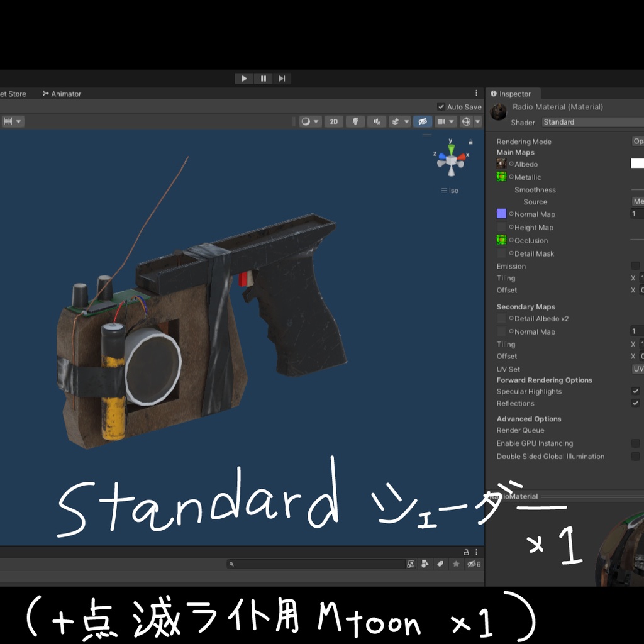
Task: Click the white Albedo color swatch
Action: (637, 164)
